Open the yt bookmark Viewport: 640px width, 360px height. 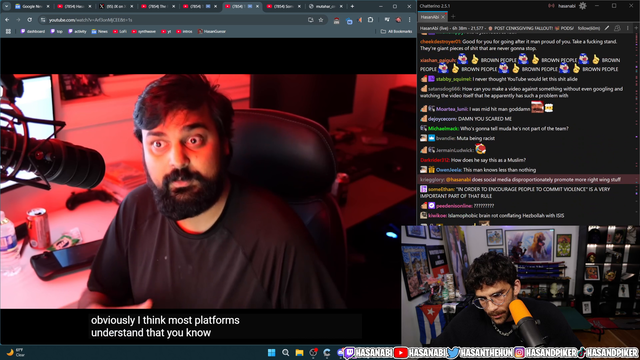coord(166,31)
